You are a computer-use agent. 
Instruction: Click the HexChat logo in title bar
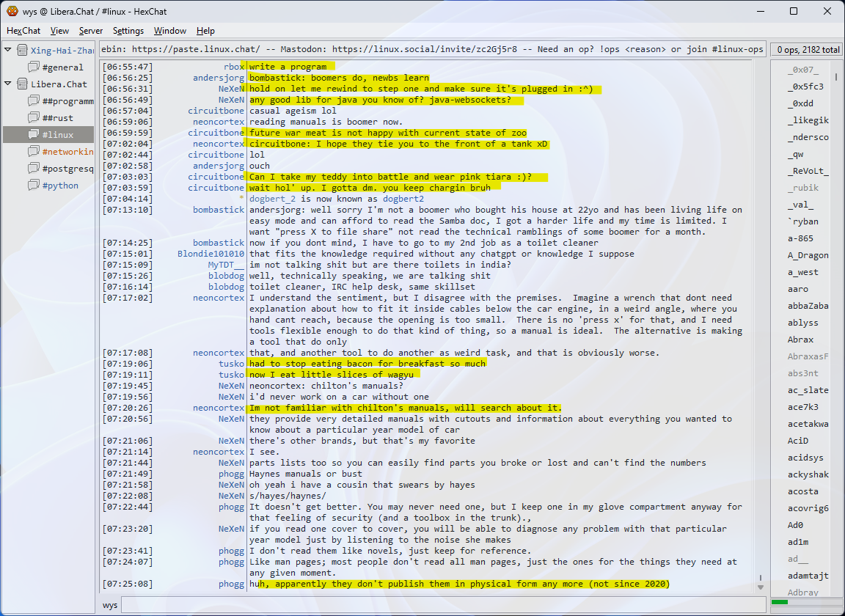tap(12, 11)
